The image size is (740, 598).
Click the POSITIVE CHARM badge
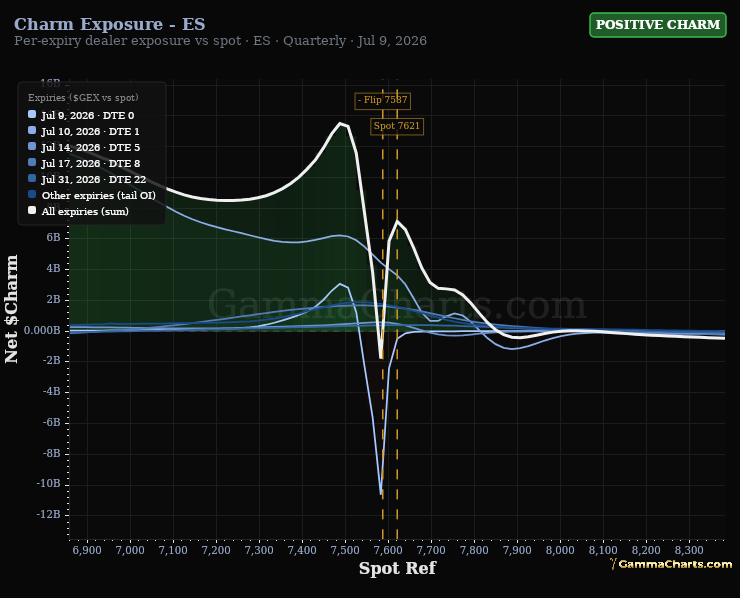point(657,25)
